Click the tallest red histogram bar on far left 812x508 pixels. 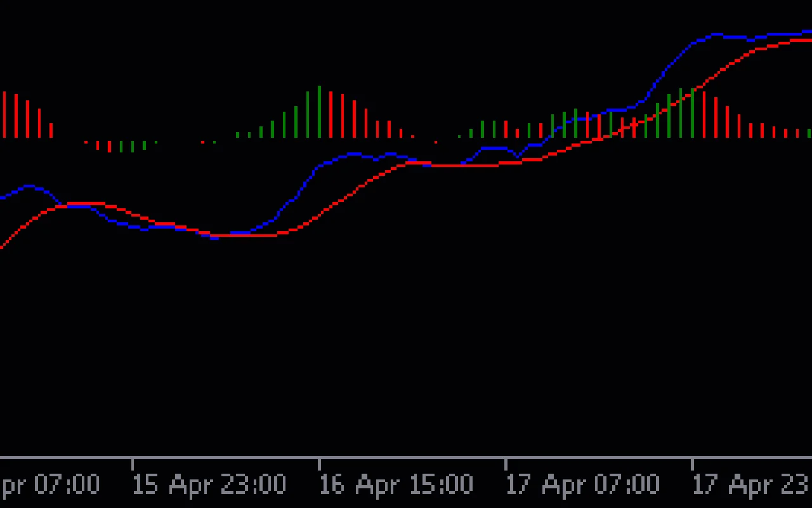click(5, 114)
